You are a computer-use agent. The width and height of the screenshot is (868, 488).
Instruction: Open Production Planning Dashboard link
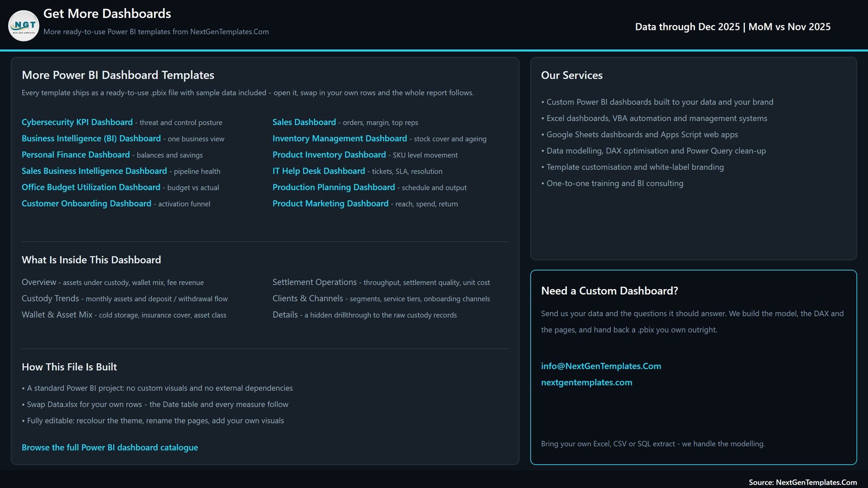pyautogui.click(x=334, y=188)
